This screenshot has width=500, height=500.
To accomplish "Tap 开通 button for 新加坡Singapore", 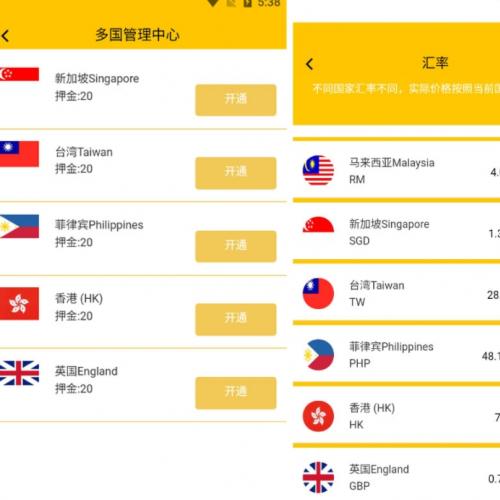I will point(236,100).
